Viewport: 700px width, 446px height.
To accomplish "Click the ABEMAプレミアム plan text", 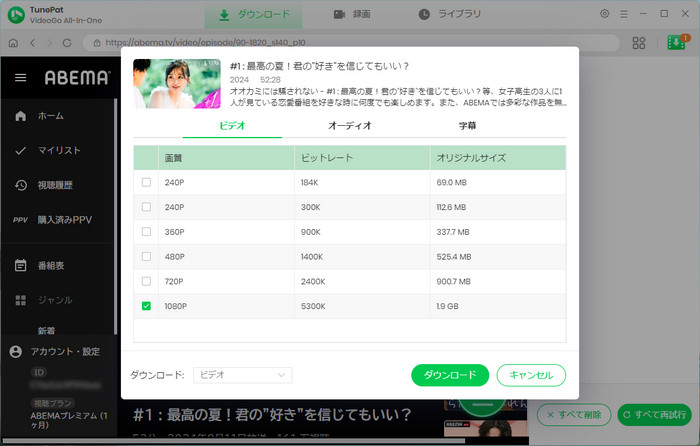I will (x=68, y=420).
